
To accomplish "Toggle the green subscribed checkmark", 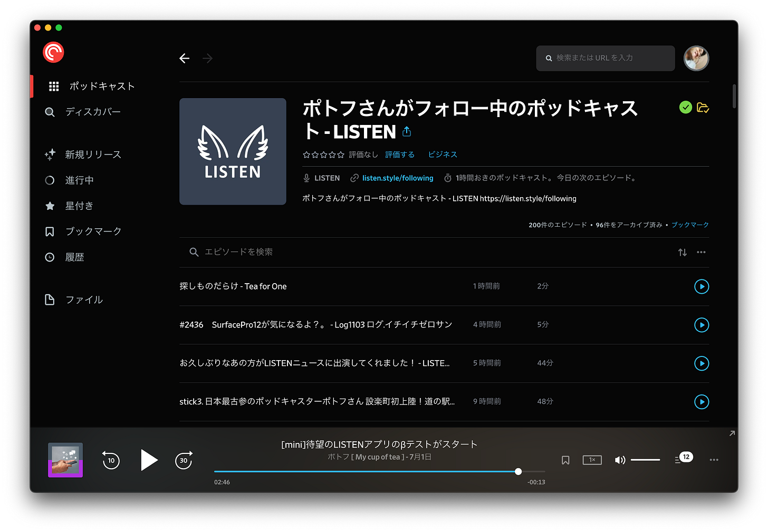I will (685, 108).
